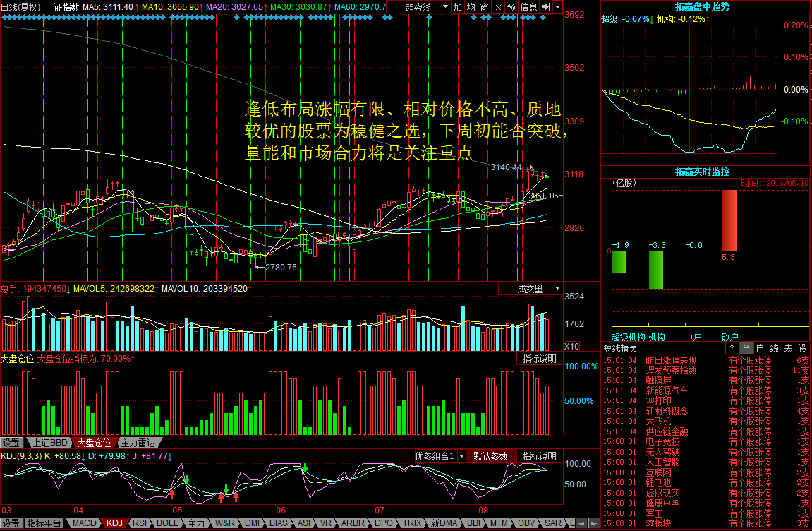Click the 默认参数 button
The width and height of the screenshot is (812, 531).
(490, 456)
